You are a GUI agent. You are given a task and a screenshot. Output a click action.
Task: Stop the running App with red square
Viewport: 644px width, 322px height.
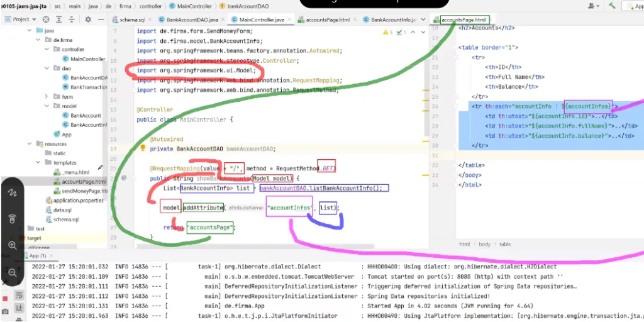tap(5, 298)
